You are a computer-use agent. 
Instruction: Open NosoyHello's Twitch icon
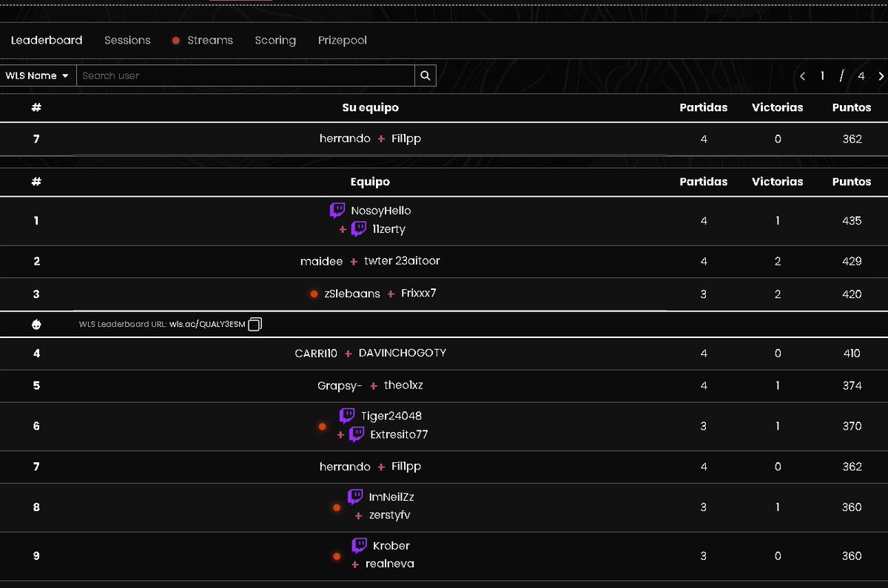[337, 211]
